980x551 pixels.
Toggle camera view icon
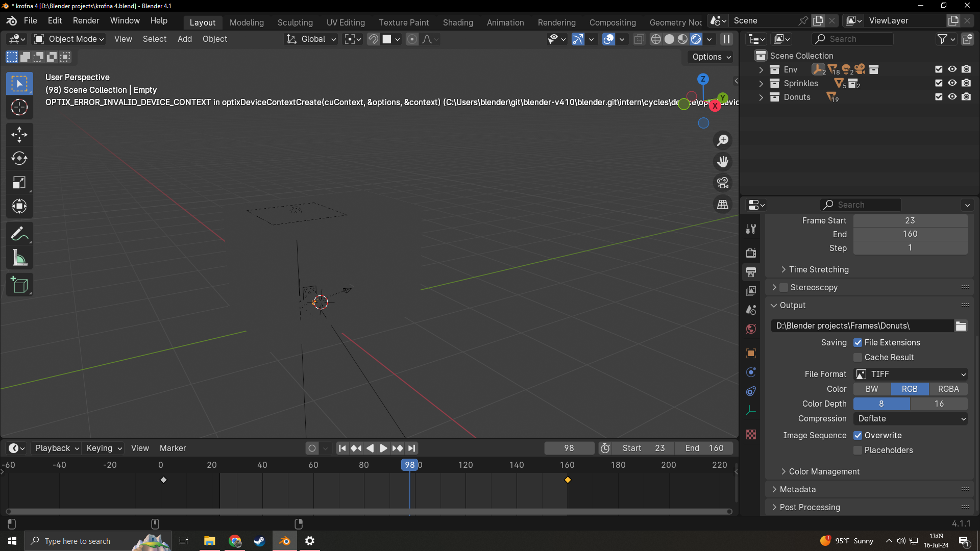723,183
